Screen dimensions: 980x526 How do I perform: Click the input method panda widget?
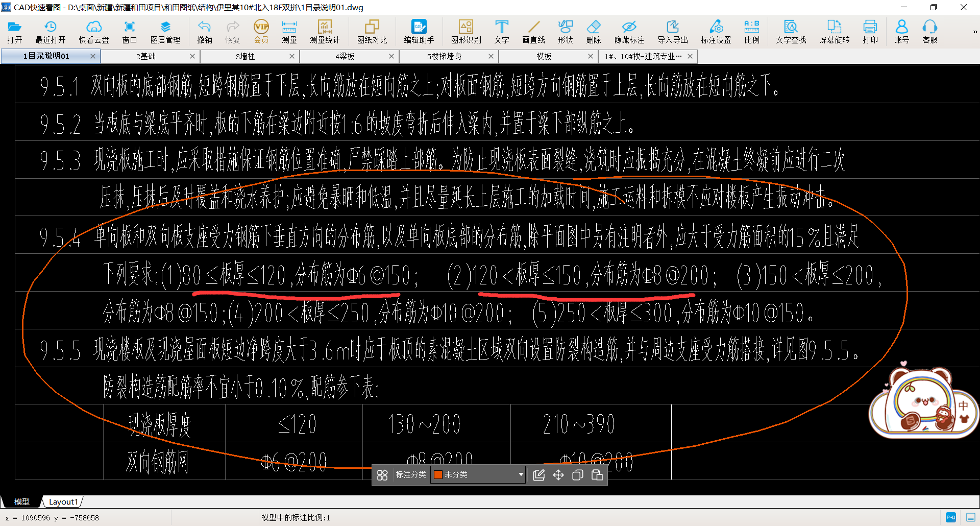click(923, 402)
